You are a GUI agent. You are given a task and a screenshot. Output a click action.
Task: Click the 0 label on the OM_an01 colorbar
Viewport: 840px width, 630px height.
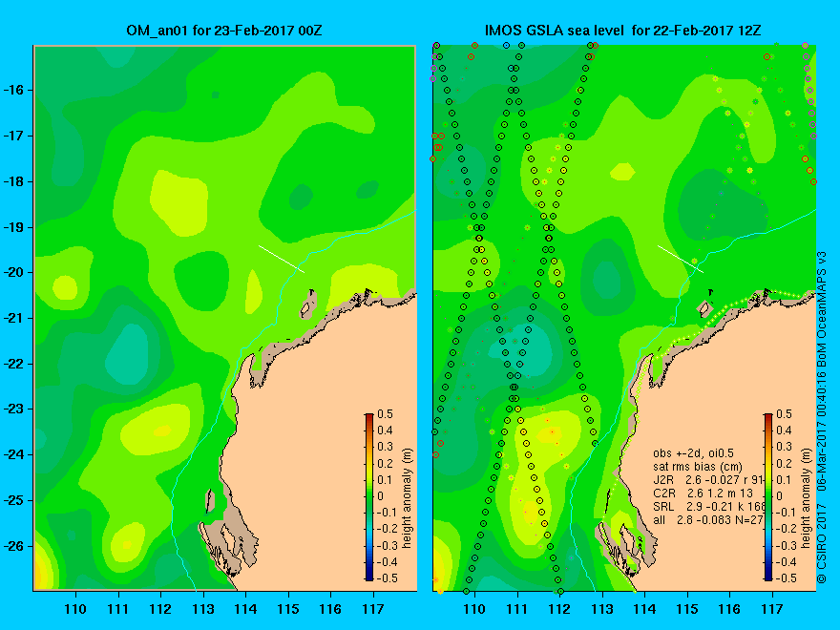[x=380, y=496]
